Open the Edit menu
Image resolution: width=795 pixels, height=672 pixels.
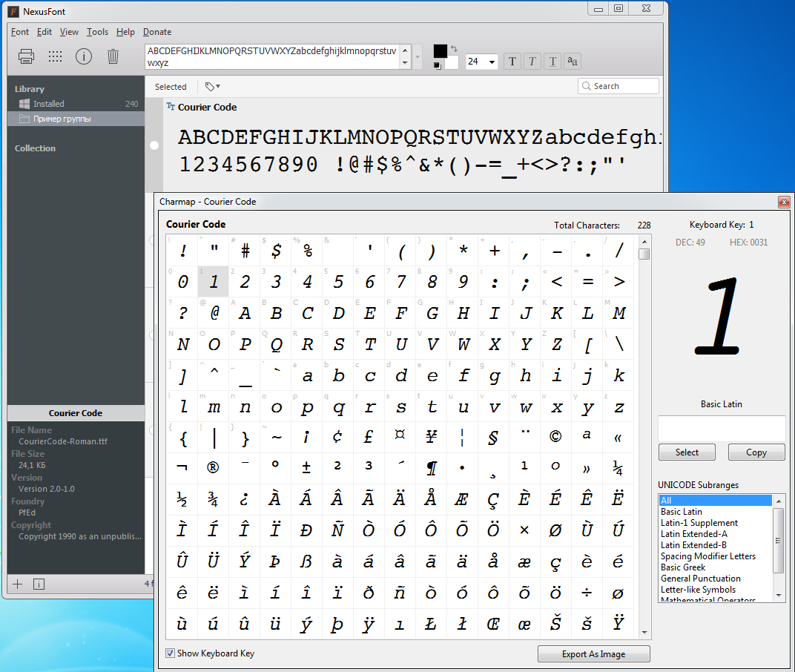[x=44, y=31]
